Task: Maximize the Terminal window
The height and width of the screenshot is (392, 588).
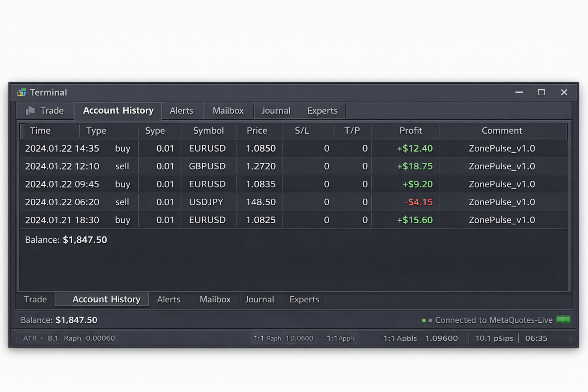Action: tap(541, 92)
